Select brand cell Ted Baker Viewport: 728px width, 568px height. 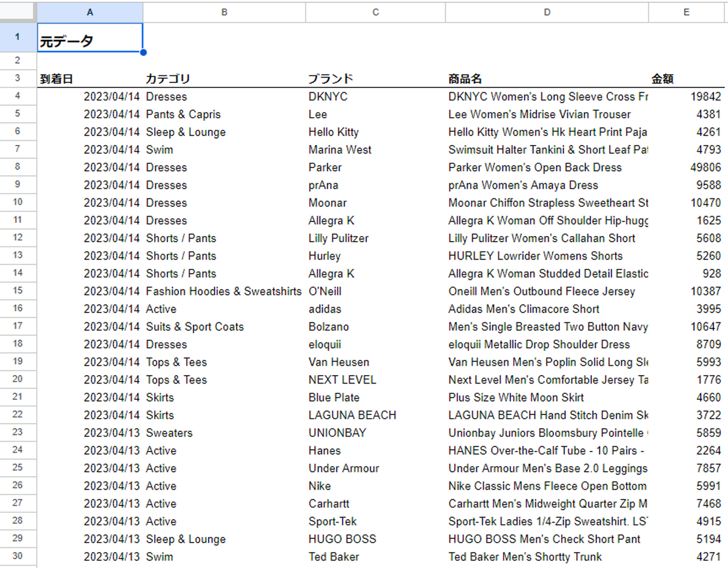click(376, 556)
